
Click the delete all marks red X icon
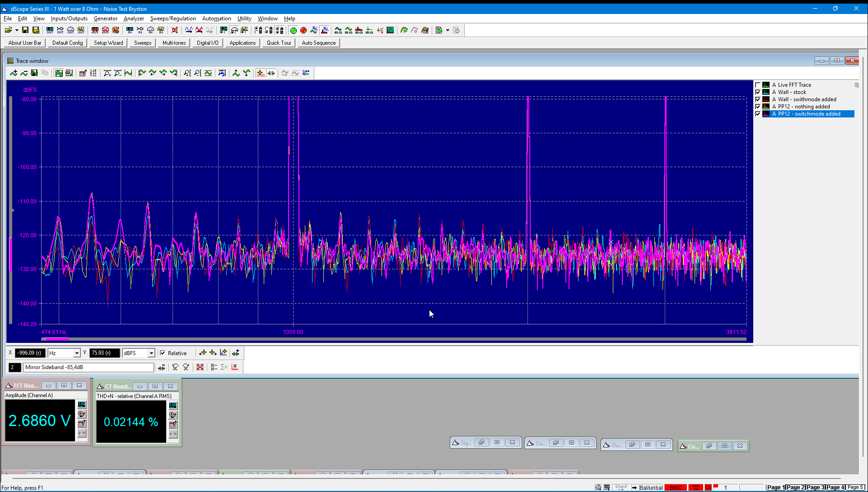coord(200,367)
